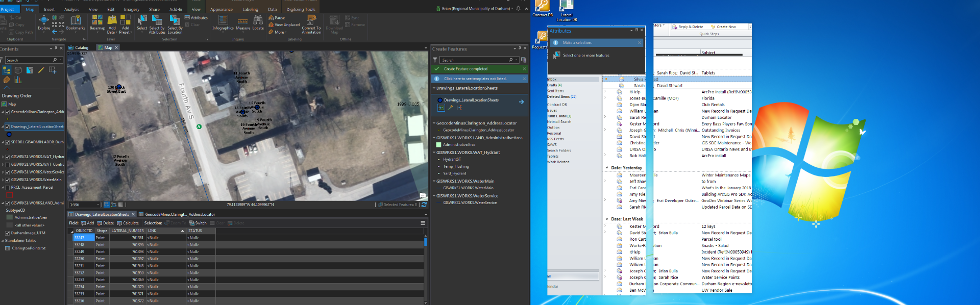980x305 pixels.
Task: Open Select By Attributes
Action: (x=157, y=23)
